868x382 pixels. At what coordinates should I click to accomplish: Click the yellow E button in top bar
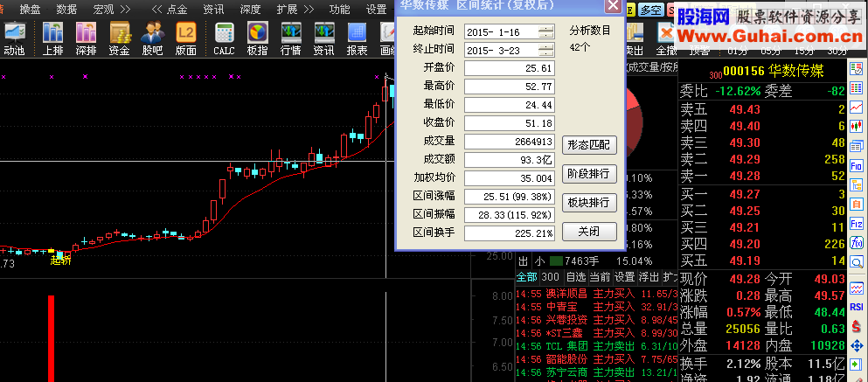tap(630, 10)
